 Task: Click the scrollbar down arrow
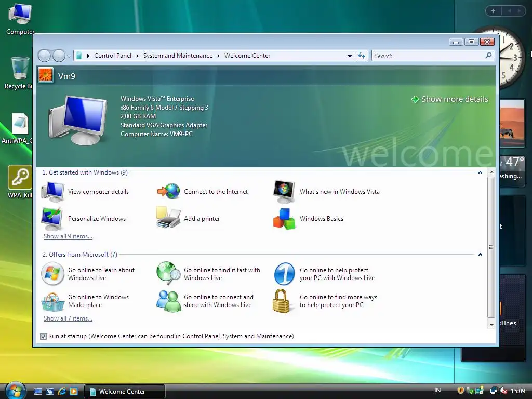click(x=491, y=325)
